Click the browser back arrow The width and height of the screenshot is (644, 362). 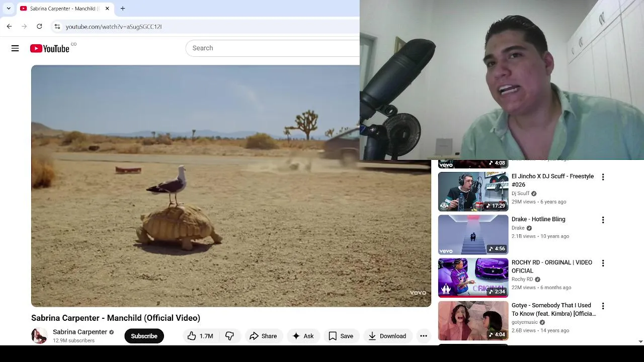click(x=9, y=26)
